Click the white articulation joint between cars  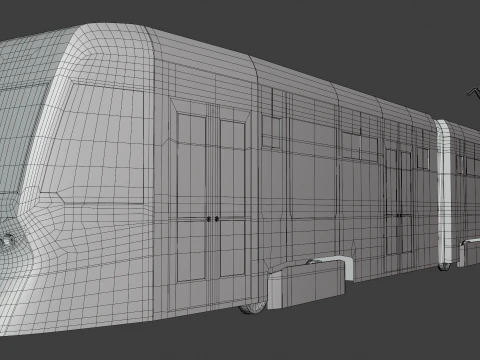tap(444, 192)
